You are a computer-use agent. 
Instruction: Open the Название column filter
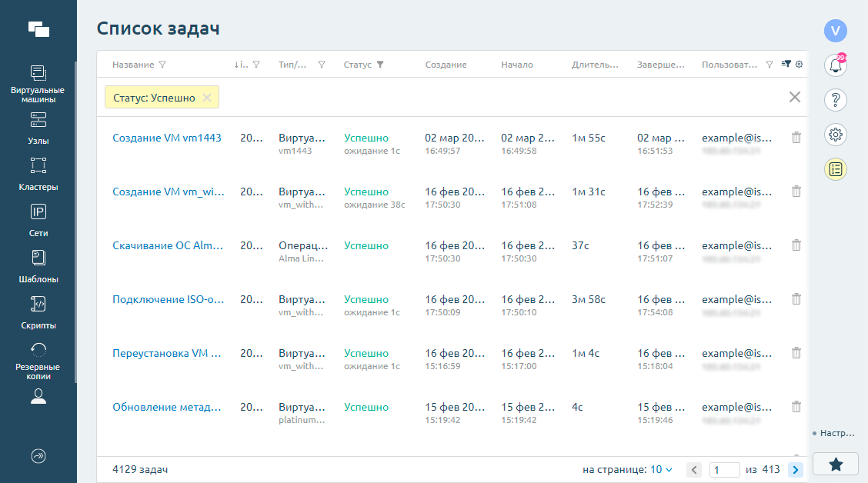[x=162, y=65]
